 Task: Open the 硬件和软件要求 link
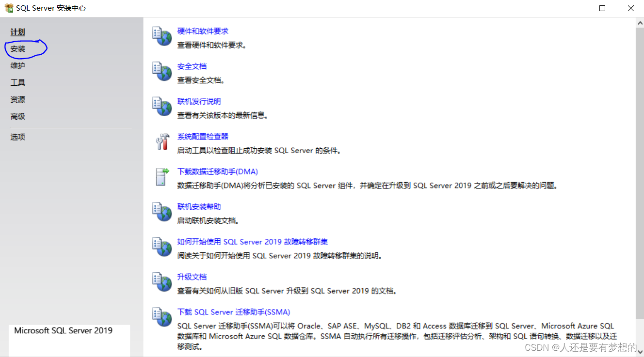click(203, 31)
